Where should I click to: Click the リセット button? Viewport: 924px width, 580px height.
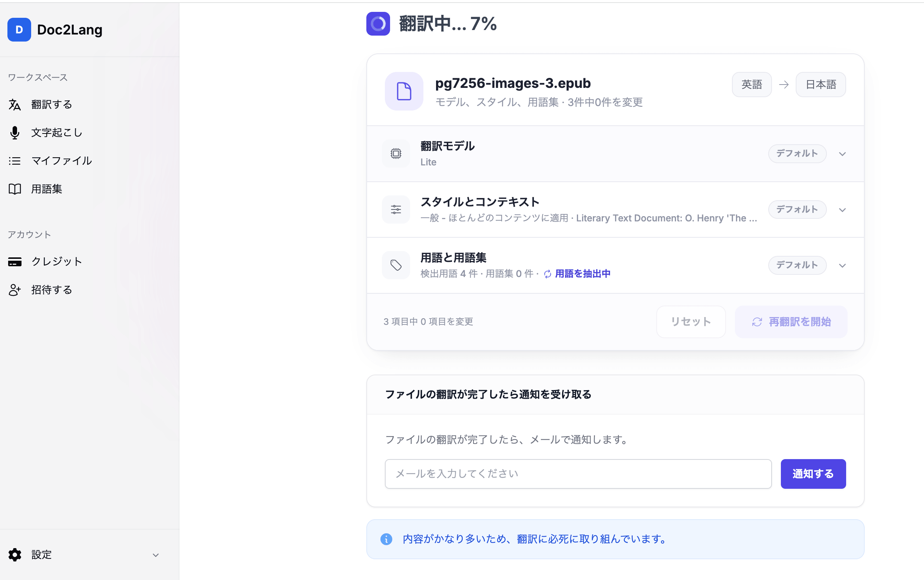(x=691, y=322)
